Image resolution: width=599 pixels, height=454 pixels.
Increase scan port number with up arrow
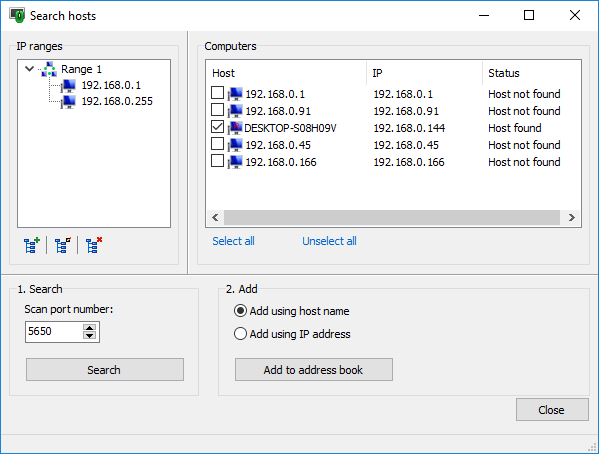[89, 328]
